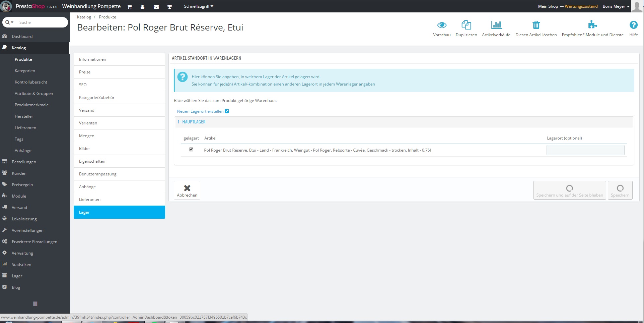The image size is (644, 323).
Task: Select the active Lager product tab
Action: [119, 212]
